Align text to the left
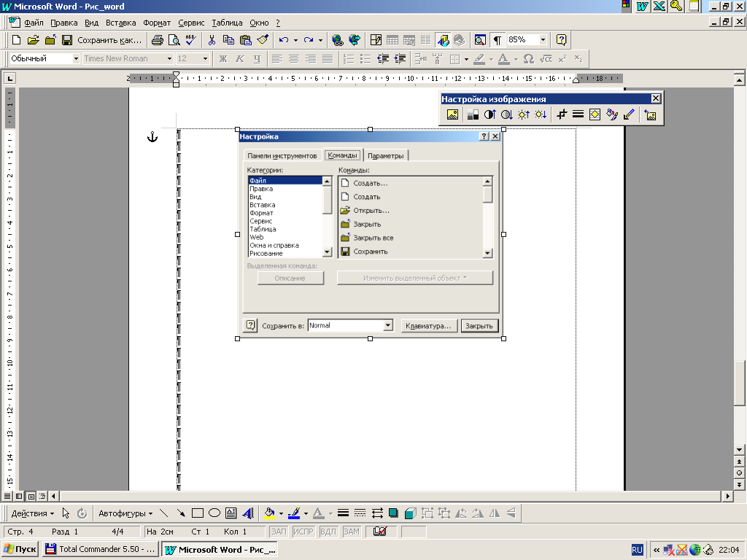This screenshot has height=560, width=747. [276, 58]
